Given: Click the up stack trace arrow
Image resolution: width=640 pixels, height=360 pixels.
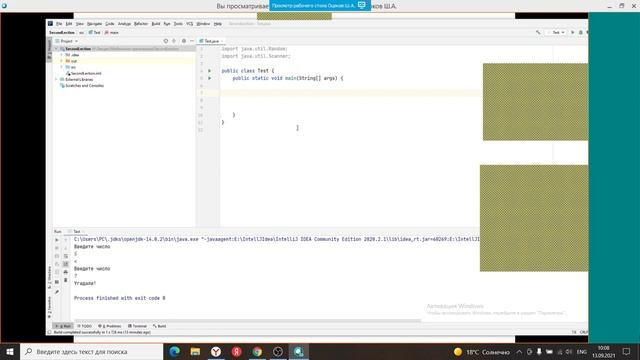Looking at the screenshot, I should click(66, 240).
